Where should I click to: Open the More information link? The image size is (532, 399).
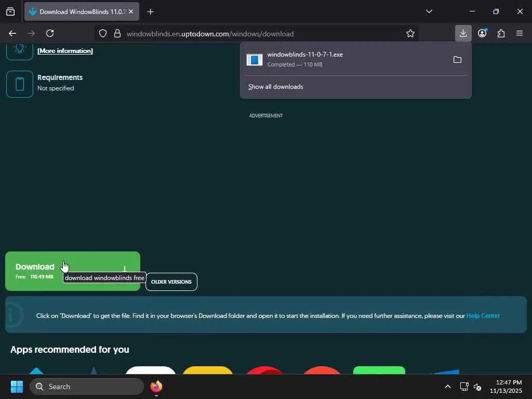[65, 51]
